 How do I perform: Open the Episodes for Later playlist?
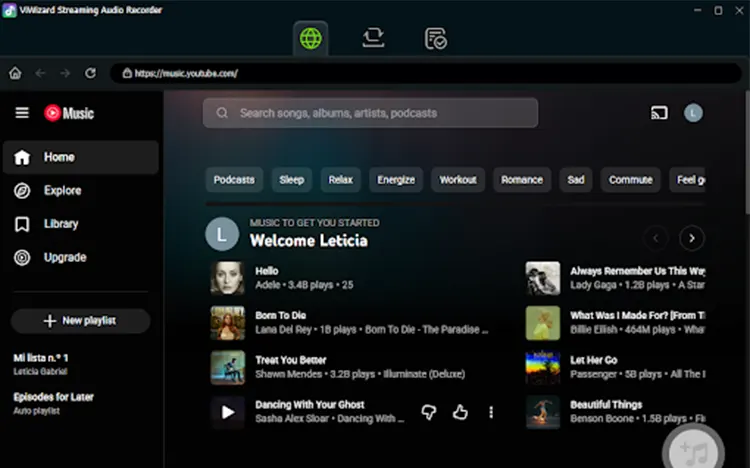[x=54, y=397]
